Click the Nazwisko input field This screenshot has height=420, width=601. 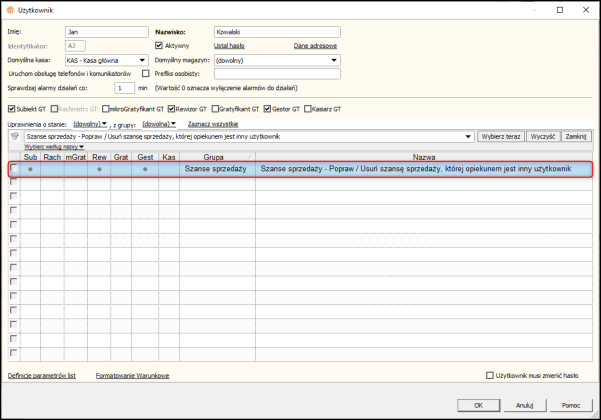(x=277, y=32)
